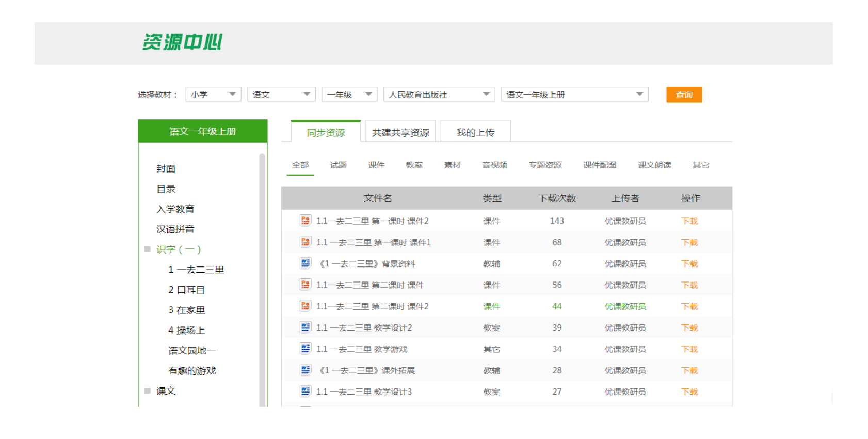This screenshot has height=439, width=868.
Task: Download 1.1一去二三里 第二课时 课件2 (44 downloads)
Action: click(689, 306)
